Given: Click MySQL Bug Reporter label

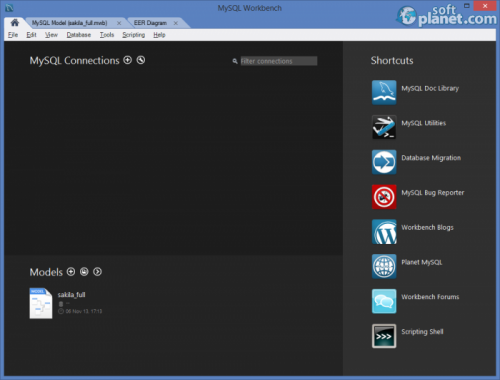Looking at the screenshot, I should (433, 193).
